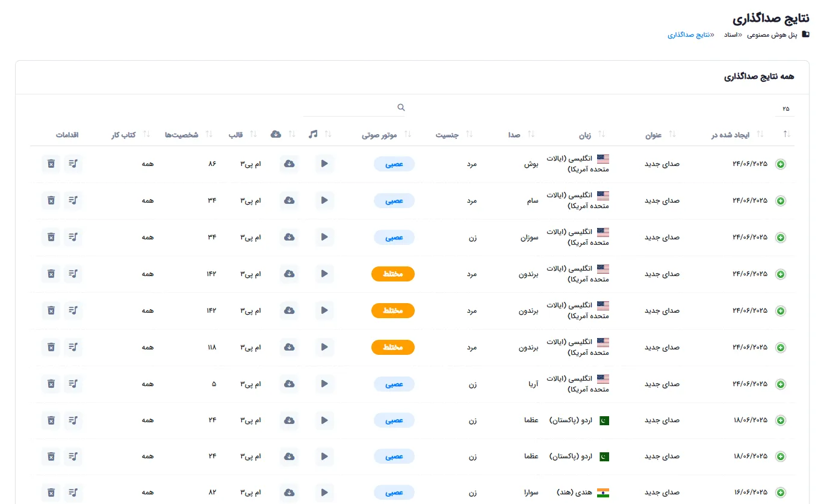Image resolution: width=821 pixels, height=504 pixels.
Task: Open the playlist action for سوارا row
Action: [73, 493]
